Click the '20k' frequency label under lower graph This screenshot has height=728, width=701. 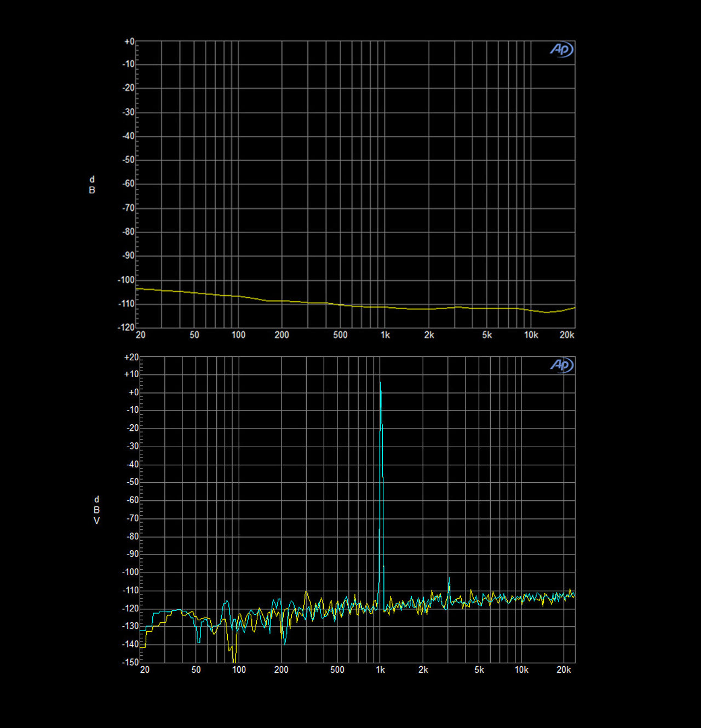click(x=564, y=669)
